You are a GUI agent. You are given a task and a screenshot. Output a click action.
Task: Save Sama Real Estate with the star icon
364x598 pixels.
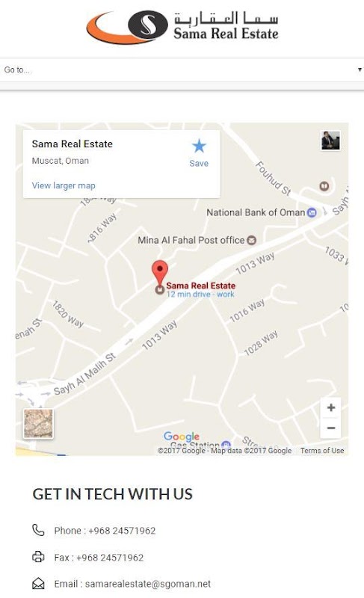click(x=199, y=152)
